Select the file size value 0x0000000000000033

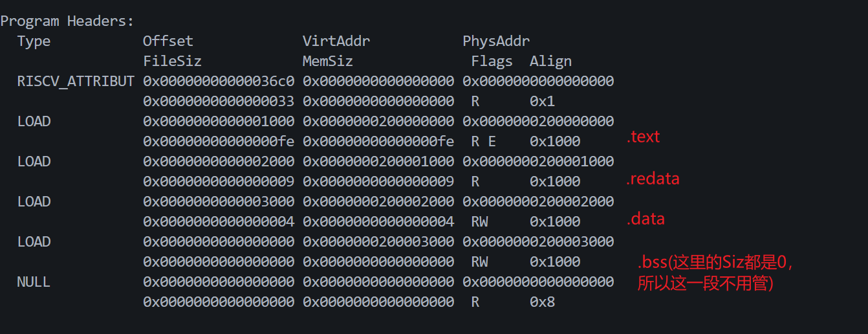[x=219, y=102]
